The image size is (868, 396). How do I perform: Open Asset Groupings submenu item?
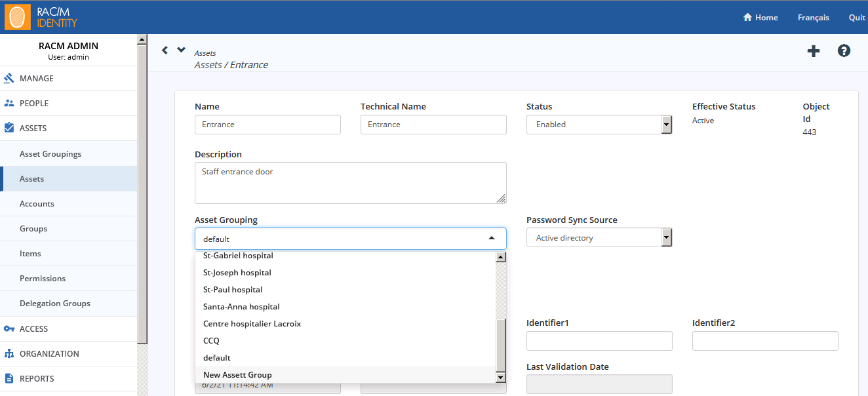69,153
